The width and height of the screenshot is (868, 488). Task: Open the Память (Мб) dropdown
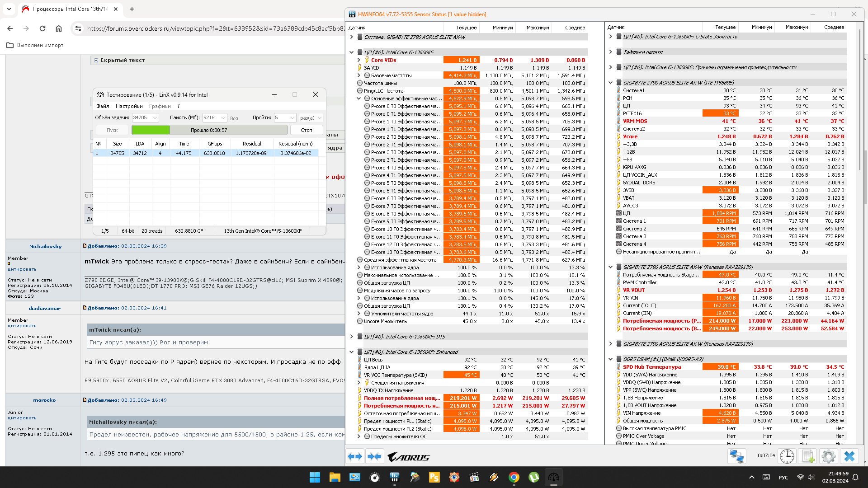click(x=223, y=117)
